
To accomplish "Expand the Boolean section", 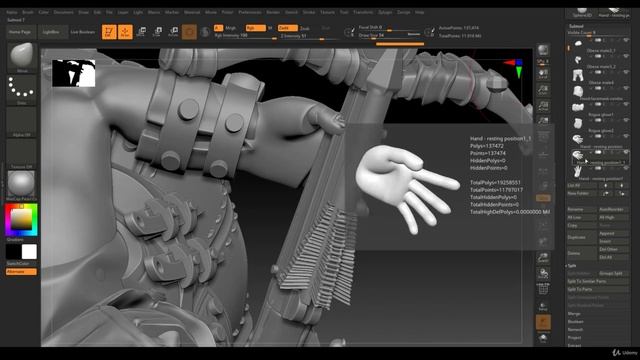I will click(575, 322).
